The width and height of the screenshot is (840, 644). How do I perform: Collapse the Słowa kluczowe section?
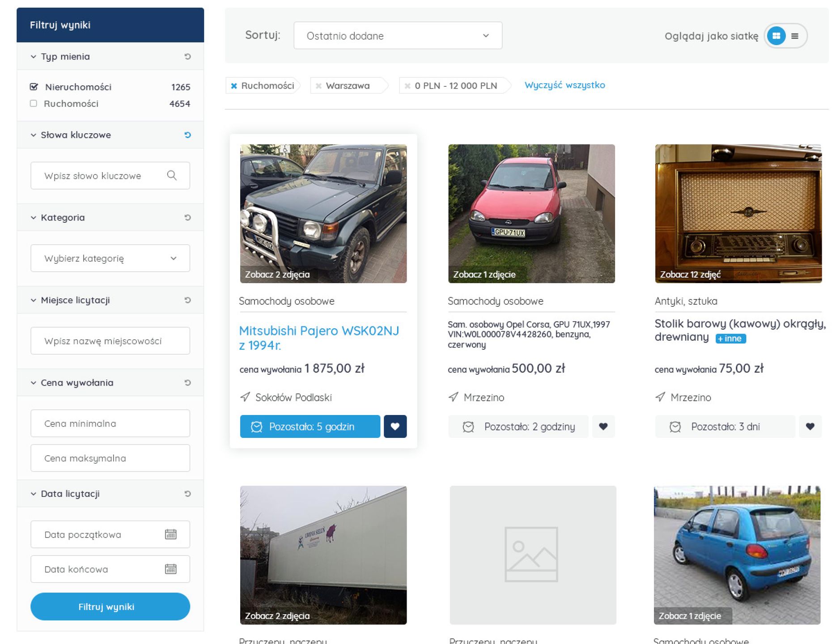tap(33, 135)
